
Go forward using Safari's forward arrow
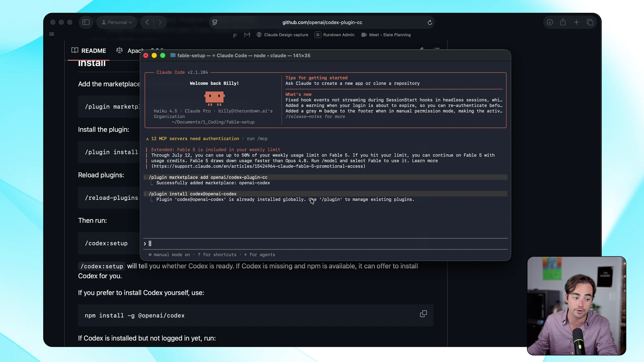160,23
